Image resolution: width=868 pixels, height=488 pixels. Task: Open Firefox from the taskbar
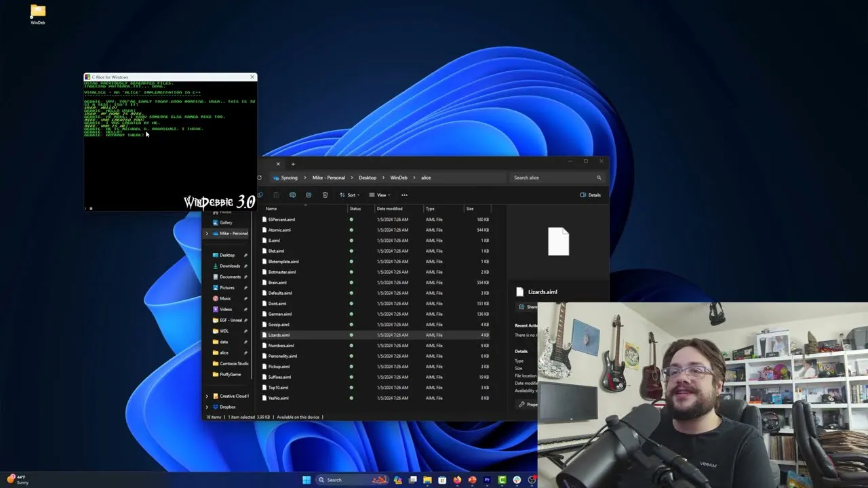[457, 480]
